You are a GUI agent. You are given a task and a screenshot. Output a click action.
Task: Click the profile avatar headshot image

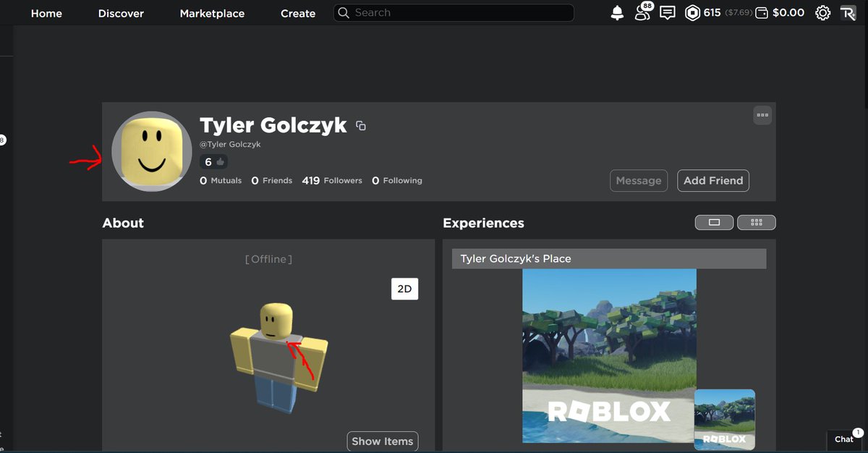[x=152, y=151]
